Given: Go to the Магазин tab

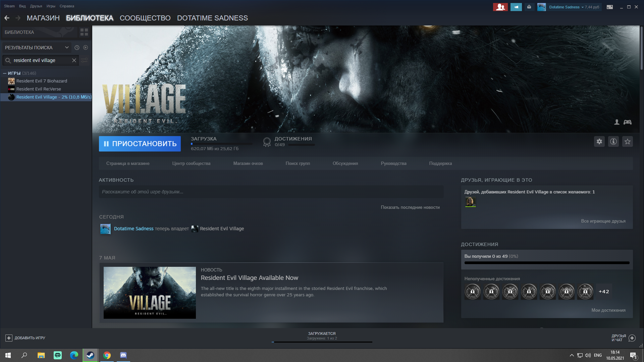Looking at the screenshot, I should (x=43, y=18).
